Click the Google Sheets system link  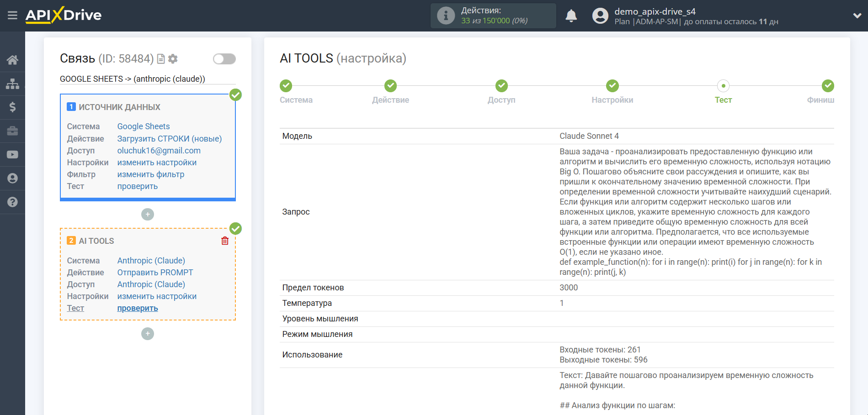[x=143, y=126]
